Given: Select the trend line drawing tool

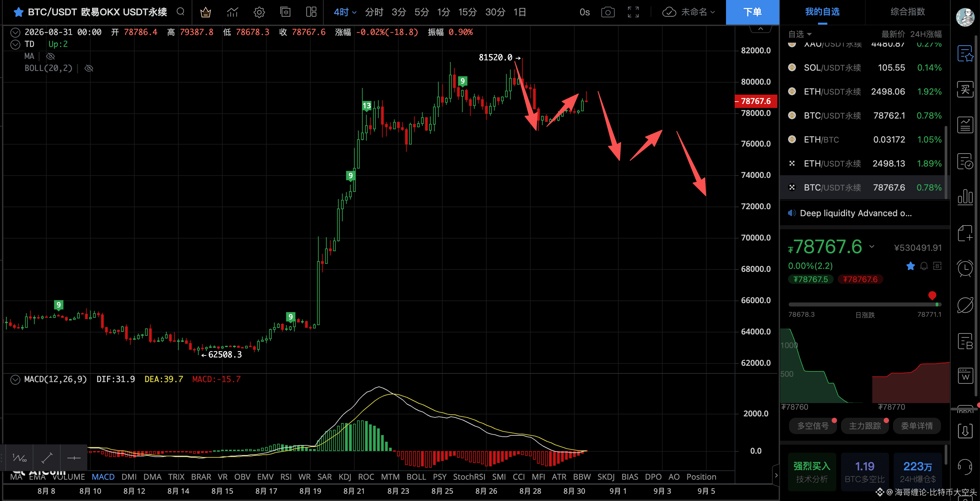Looking at the screenshot, I should pyautogui.click(x=47, y=458).
